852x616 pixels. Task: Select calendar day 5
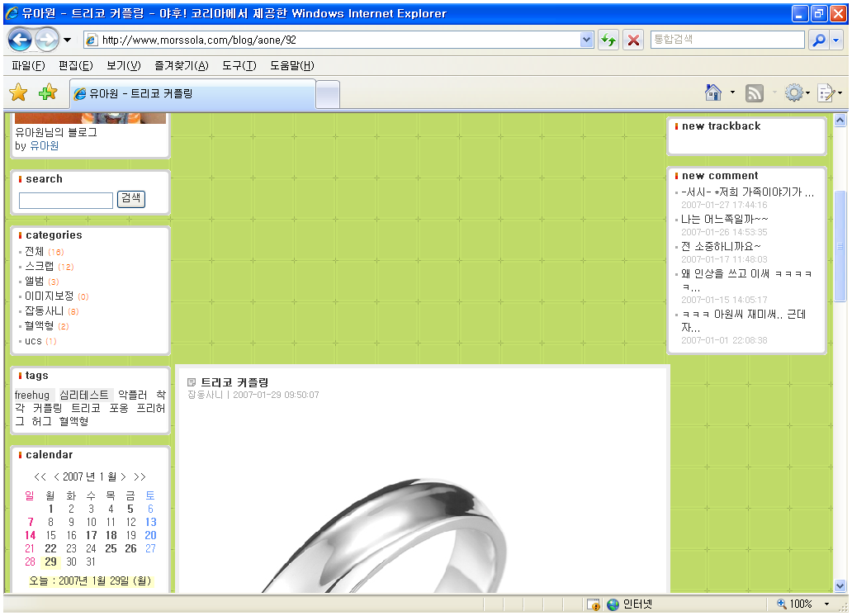[x=130, y=509]
